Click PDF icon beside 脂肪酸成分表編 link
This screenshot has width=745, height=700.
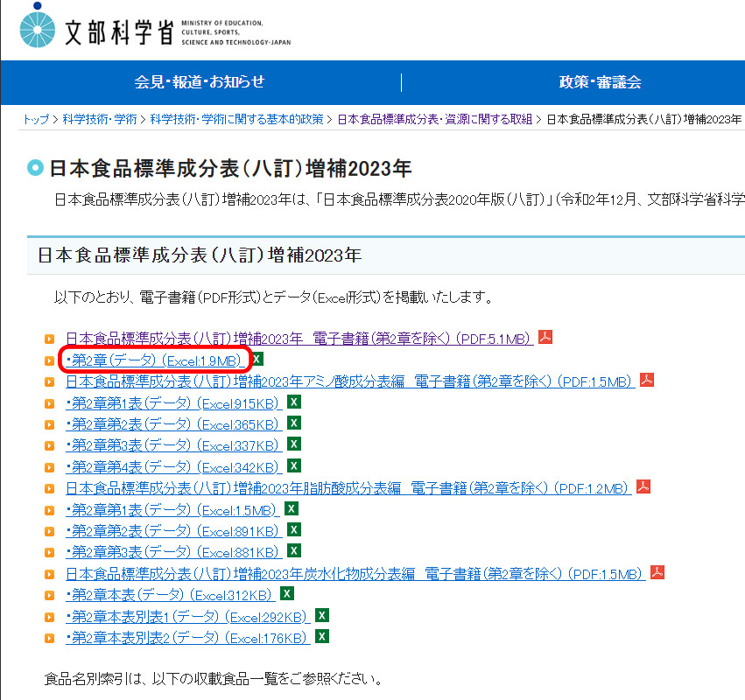(643, 486)
